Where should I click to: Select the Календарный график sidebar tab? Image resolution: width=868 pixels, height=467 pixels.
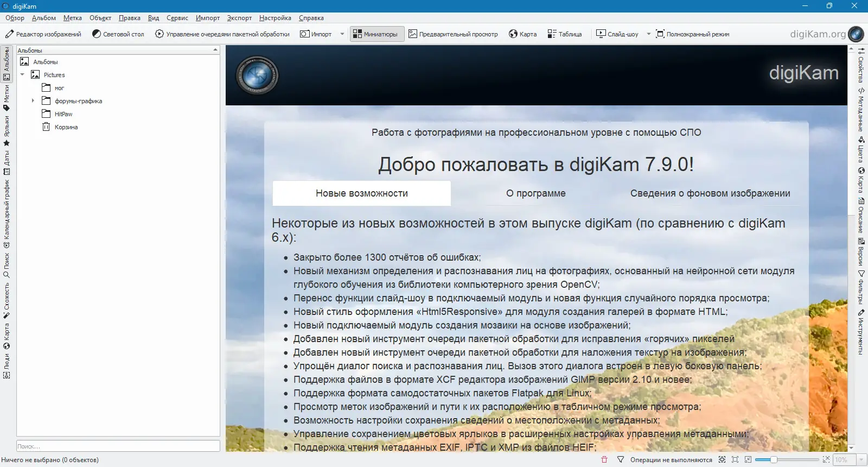click(x=7, y=214)
